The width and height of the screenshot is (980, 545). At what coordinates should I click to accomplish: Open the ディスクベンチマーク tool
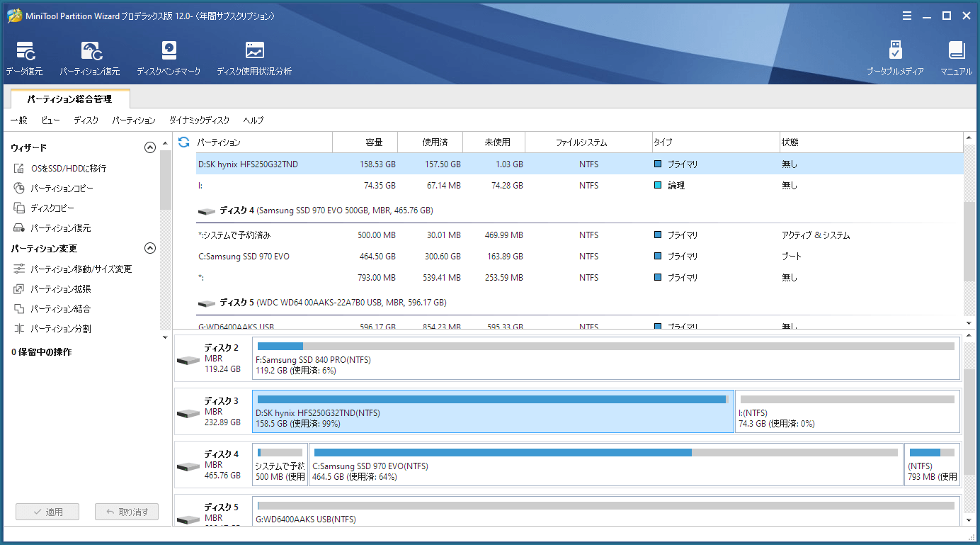click(x=169, y=51)
